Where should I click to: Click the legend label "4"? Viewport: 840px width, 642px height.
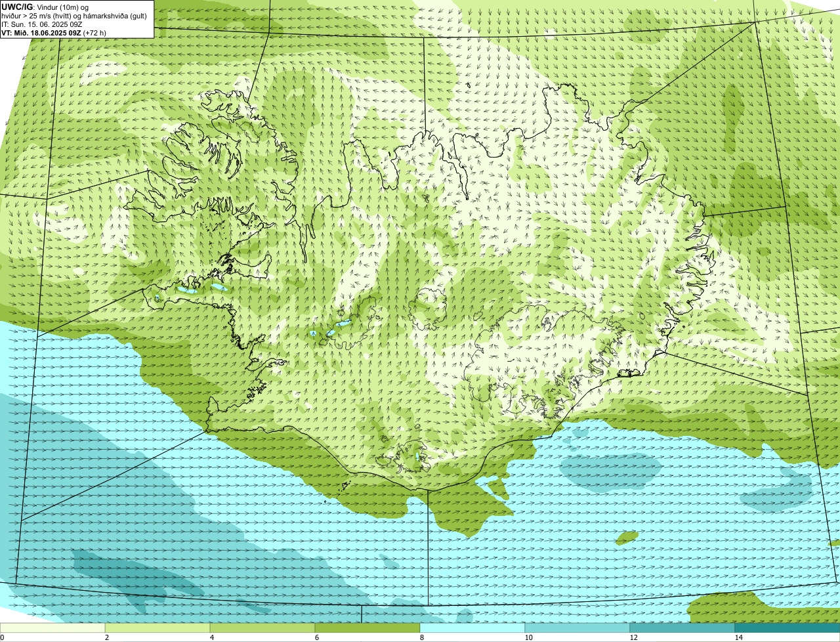coord(211,637)
